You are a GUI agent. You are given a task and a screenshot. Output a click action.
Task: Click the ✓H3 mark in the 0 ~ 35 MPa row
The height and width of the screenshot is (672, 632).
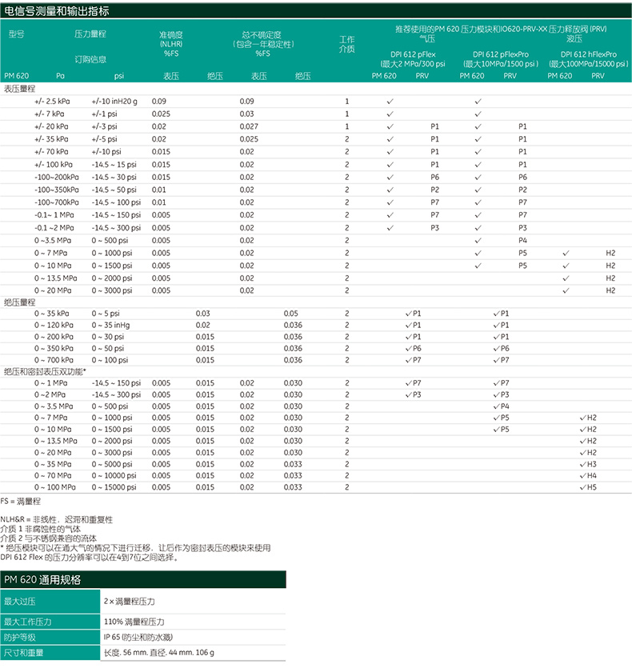[588, 464]
